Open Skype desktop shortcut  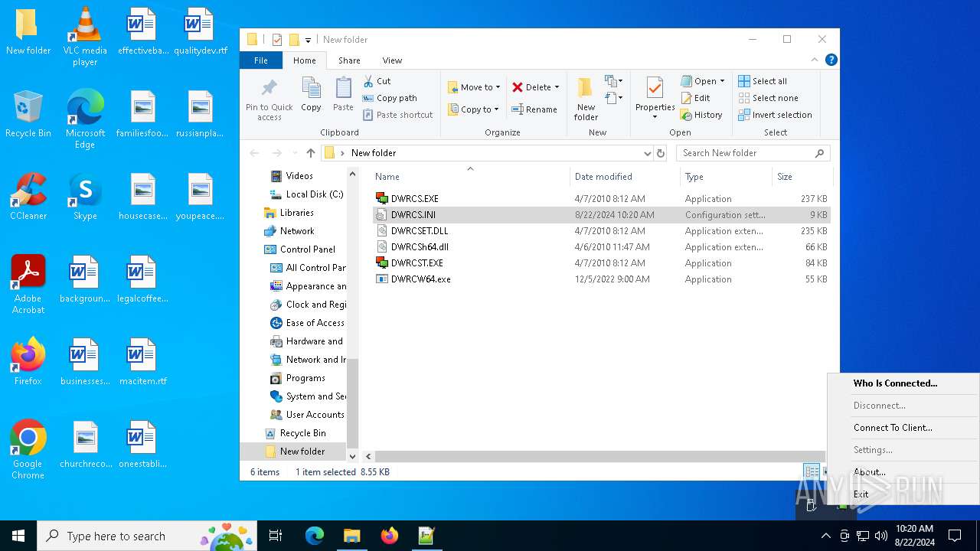[85, 196]
